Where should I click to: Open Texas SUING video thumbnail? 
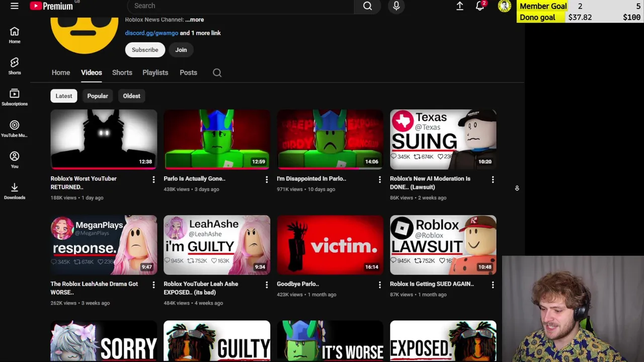443,139
